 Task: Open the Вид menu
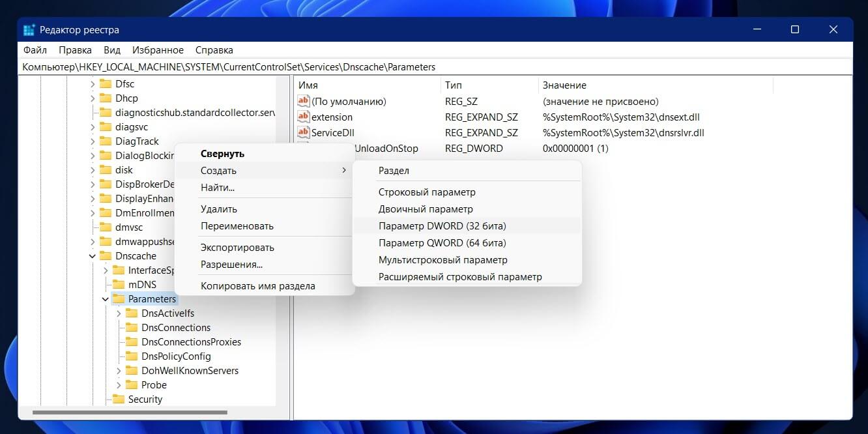(112, 50)
